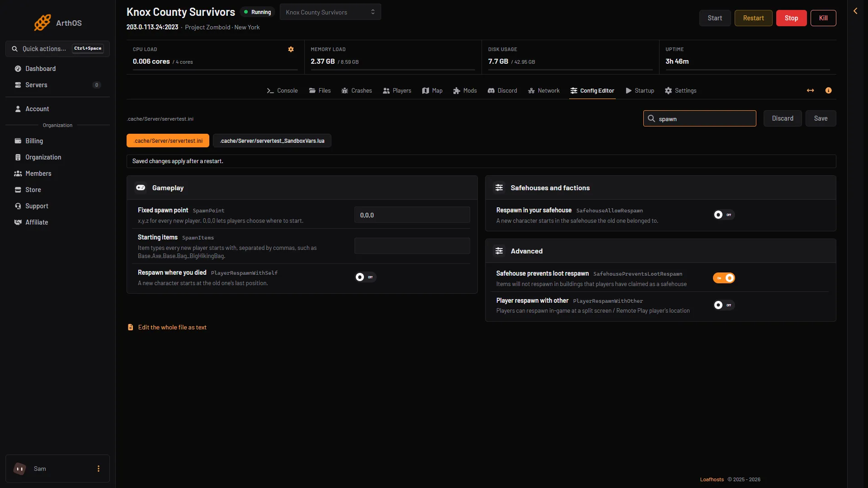868x488 pixels.
Task: Open the Network tab
Action: (543, 90)
